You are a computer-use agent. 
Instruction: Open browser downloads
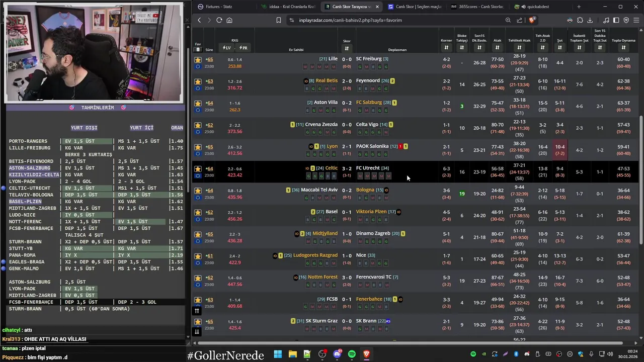[x=590, y=20]
